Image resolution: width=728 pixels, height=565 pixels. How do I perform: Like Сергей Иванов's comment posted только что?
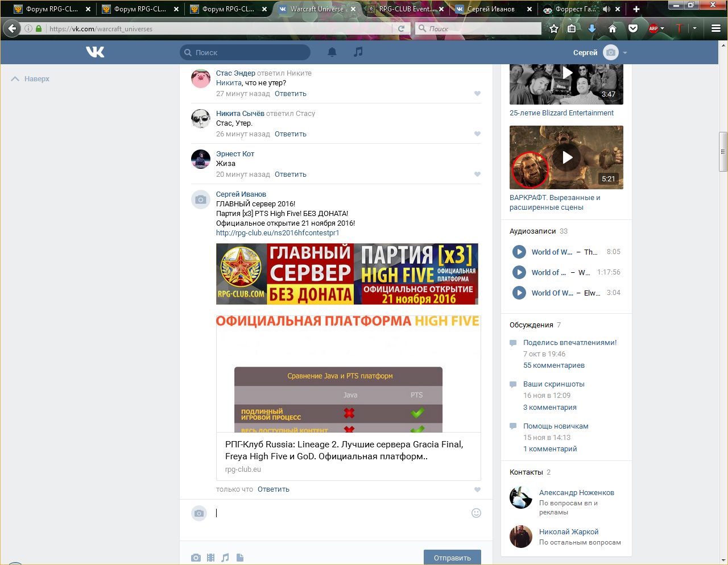pyautogui.click(x=477, y=489)
